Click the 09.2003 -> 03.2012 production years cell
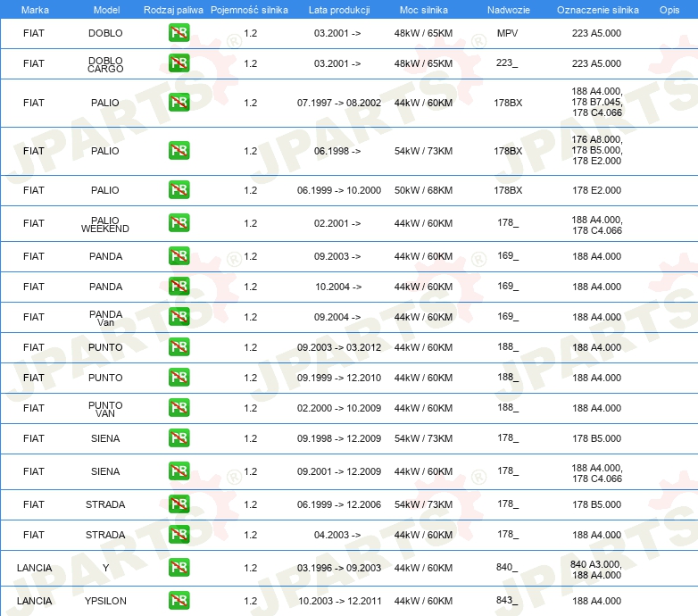 point(339,347)
